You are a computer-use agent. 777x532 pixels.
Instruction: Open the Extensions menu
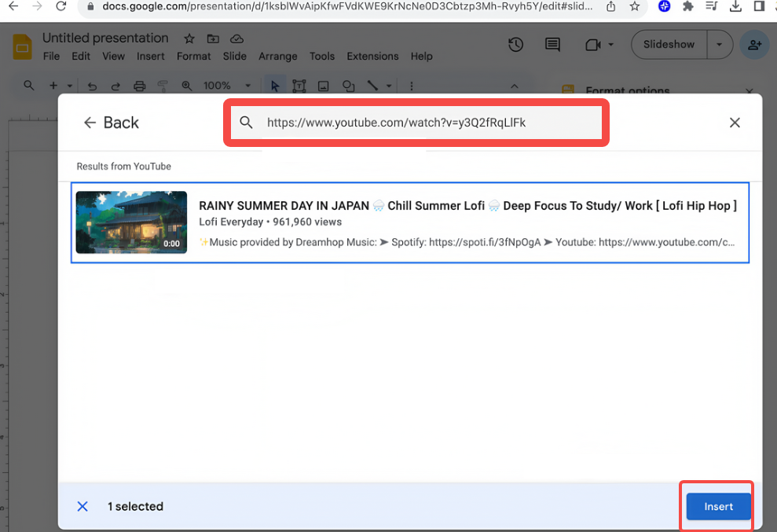pyautogui.click(x=372, y=56)
